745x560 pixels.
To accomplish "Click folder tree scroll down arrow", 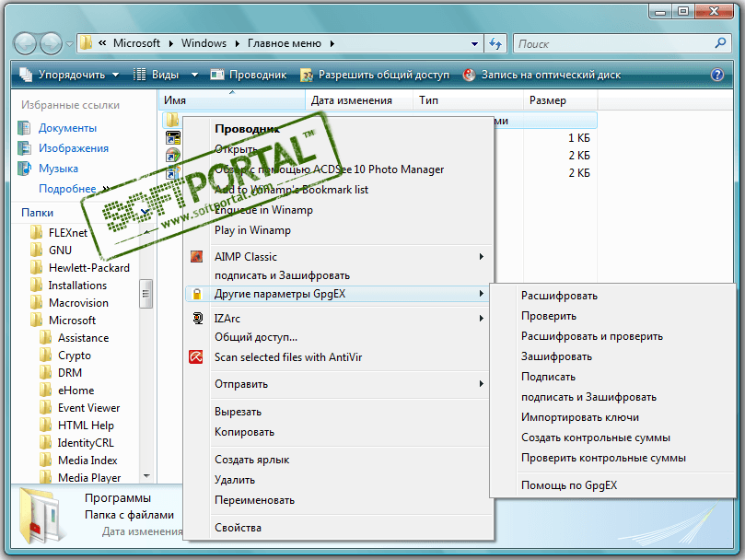I will (x=146, y=476).
